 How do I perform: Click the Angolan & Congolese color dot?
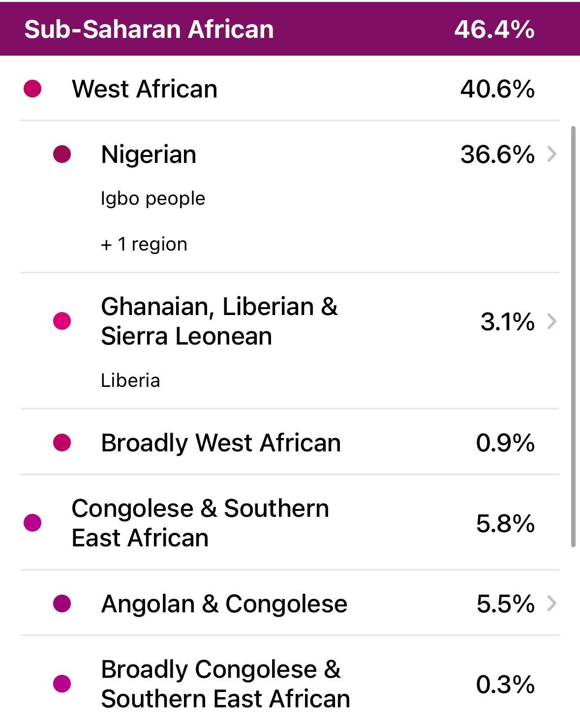[x=62, y=603]
